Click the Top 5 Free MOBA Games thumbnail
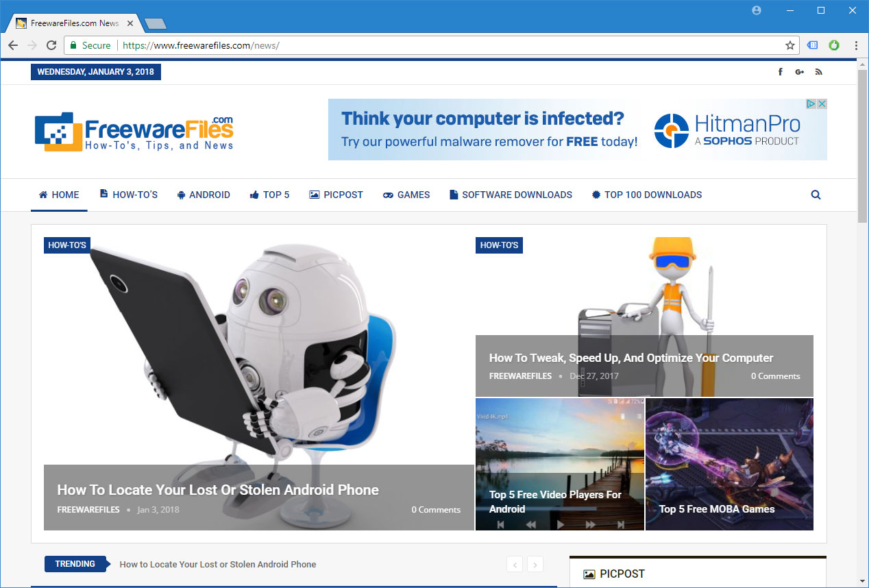The width and height of the screenshot is (869, 588). pos(729,465)
